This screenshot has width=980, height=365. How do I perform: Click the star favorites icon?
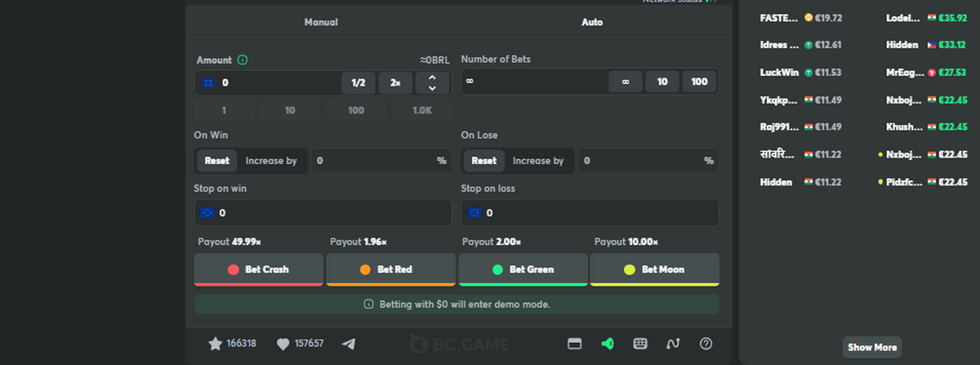216,344
